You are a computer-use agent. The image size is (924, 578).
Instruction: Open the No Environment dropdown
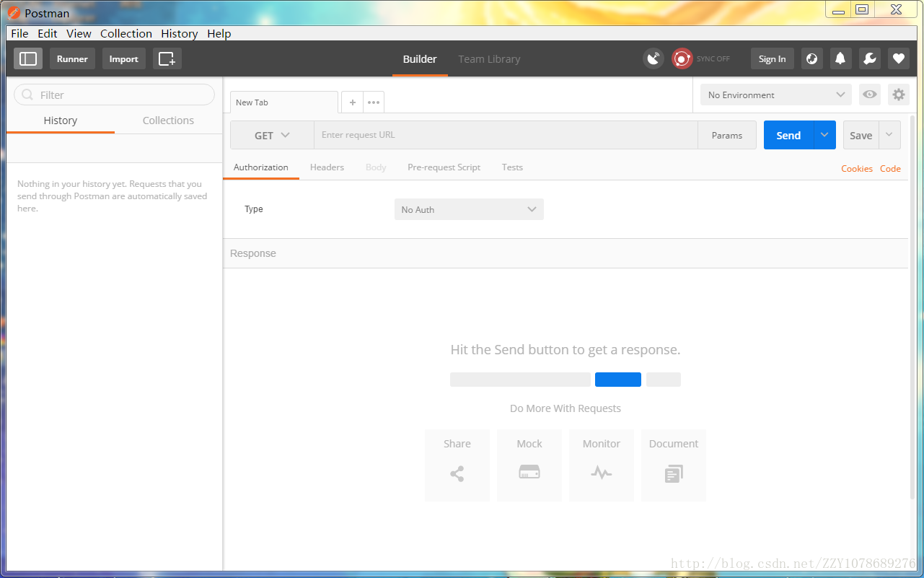776,95
